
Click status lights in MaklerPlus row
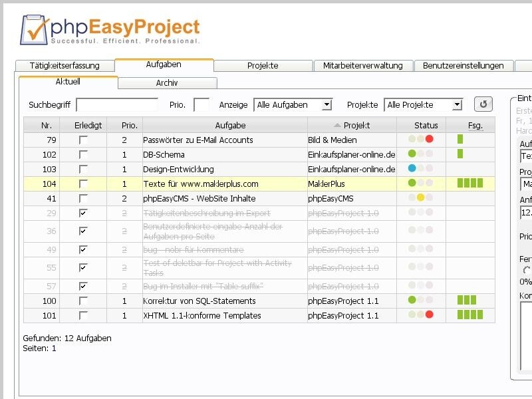pos(421,183)
